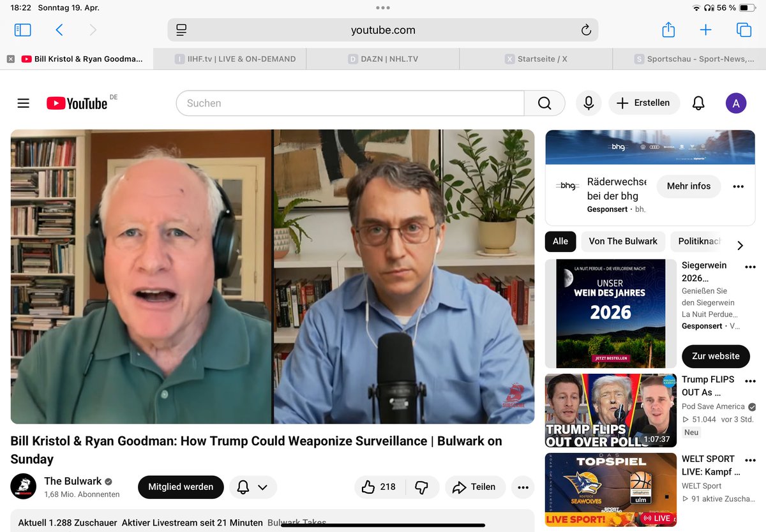Click Aktuell 1.288 Zuschauer text
Viewport: 766px width, 532px height.
click(68, 522)
